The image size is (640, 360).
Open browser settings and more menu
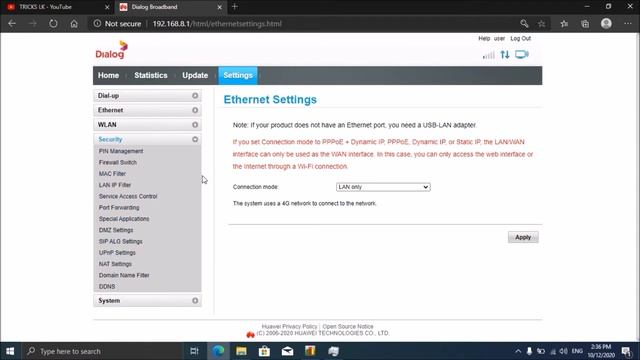[628, 24]
